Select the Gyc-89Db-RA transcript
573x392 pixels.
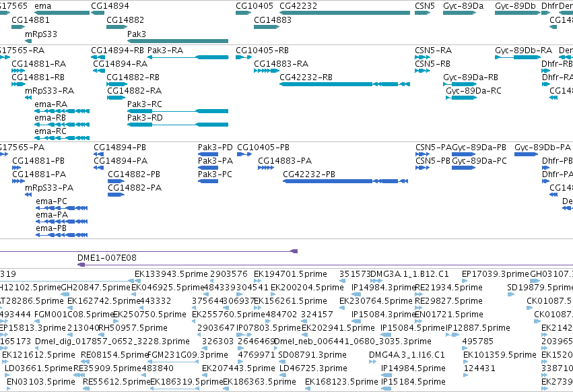point(518,57)
